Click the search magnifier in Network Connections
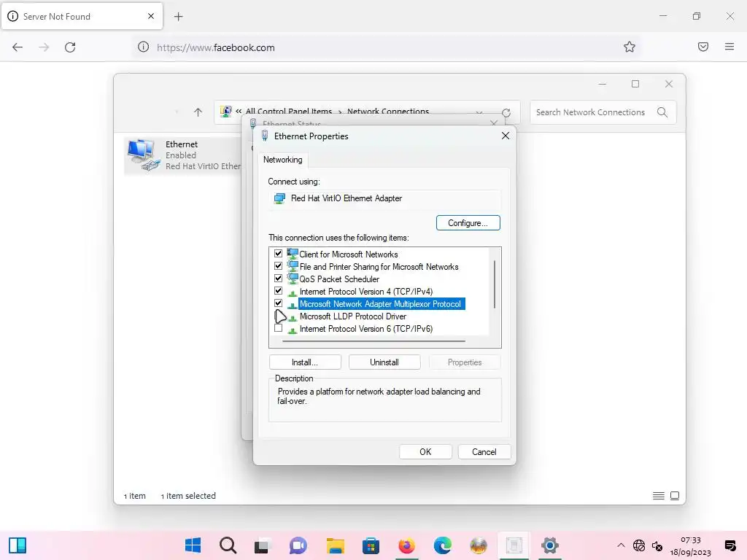 click(662, 112)
